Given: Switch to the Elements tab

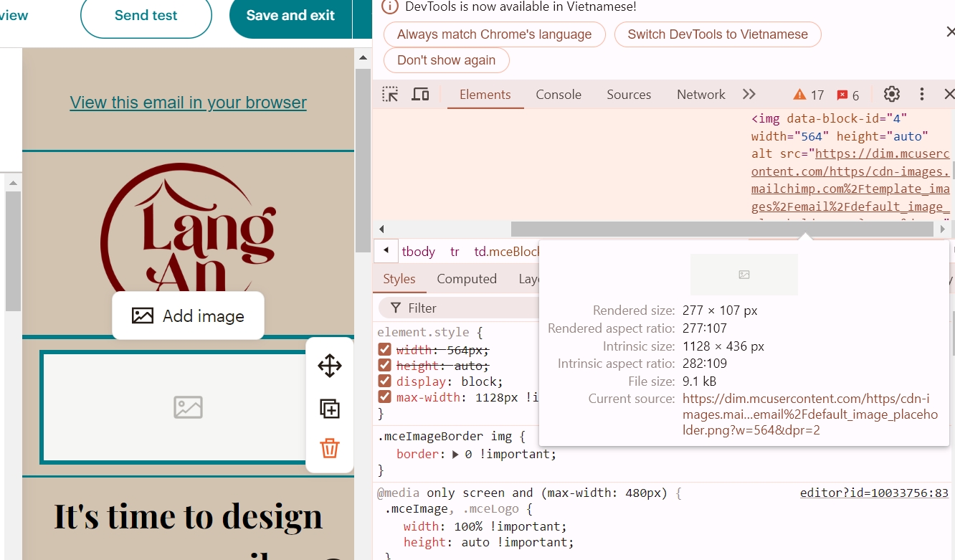Looking at the screenshot, I should (x=485, y=95).
